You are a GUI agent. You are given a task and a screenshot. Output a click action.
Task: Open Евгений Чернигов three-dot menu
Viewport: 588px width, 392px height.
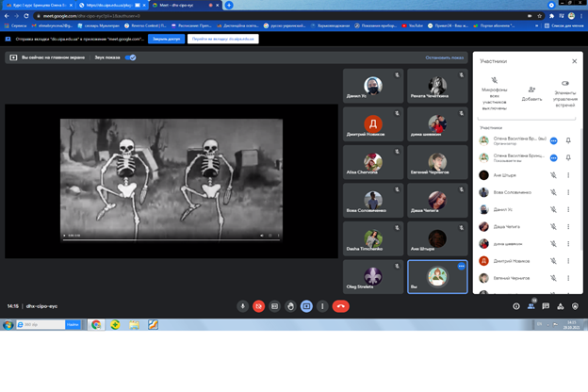coord(568,278)
